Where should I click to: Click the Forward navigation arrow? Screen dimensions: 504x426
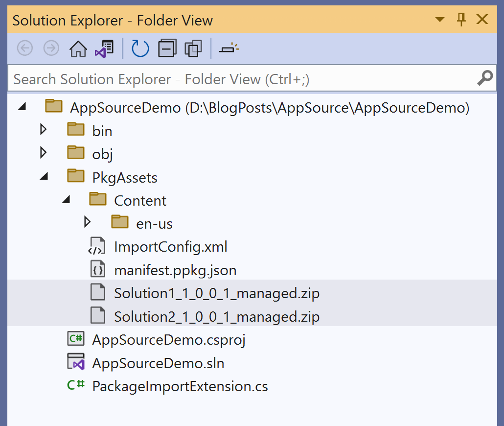[51, 48]
